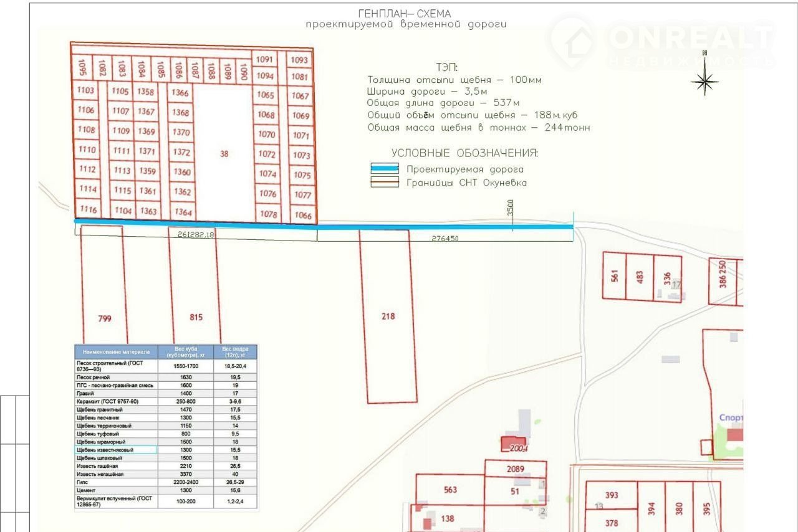Select plot 1091 in the top row
This screenshot has height=532, width=798.
265,59
